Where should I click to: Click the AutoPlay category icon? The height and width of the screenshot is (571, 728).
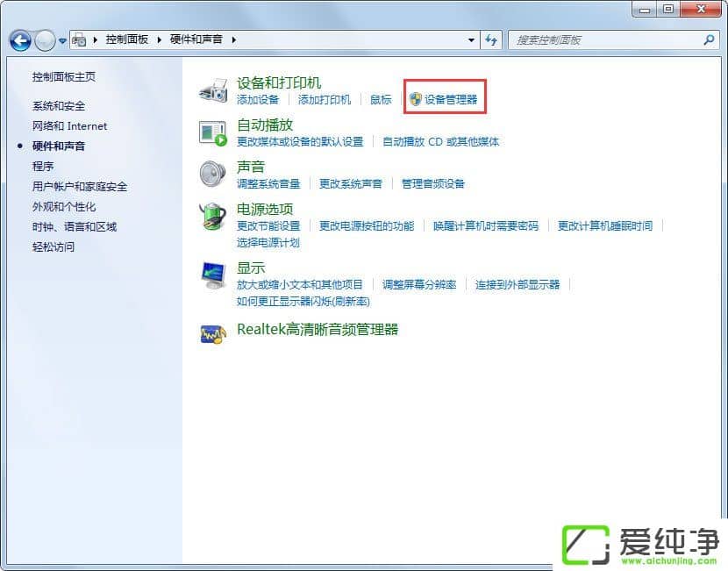[x=213, y=132]
